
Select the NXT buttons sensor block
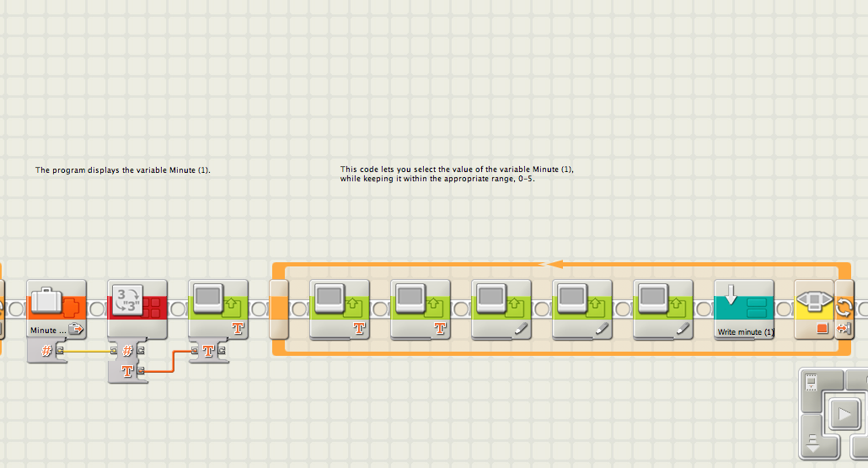tap(814, 306)
